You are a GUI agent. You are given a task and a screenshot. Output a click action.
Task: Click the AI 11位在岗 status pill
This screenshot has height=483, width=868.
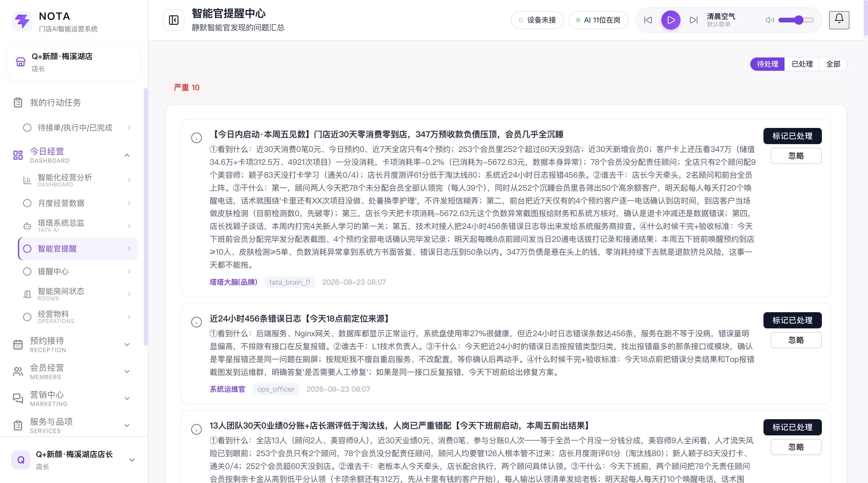[598, 20]
